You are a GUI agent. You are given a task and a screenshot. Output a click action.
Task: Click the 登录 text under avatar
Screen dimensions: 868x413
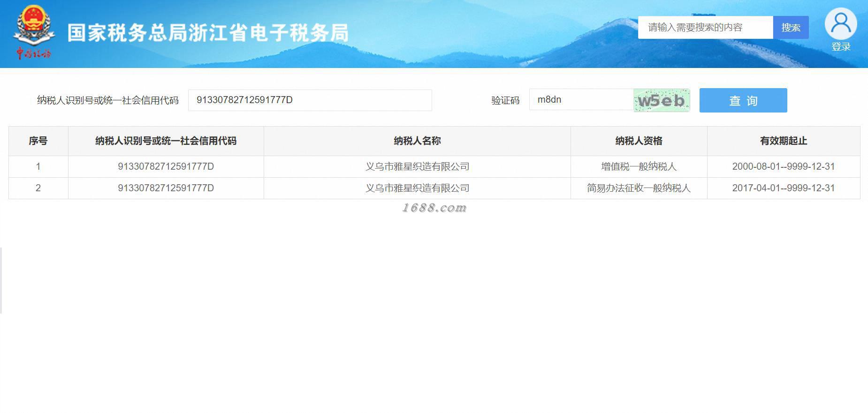(841, 47)
